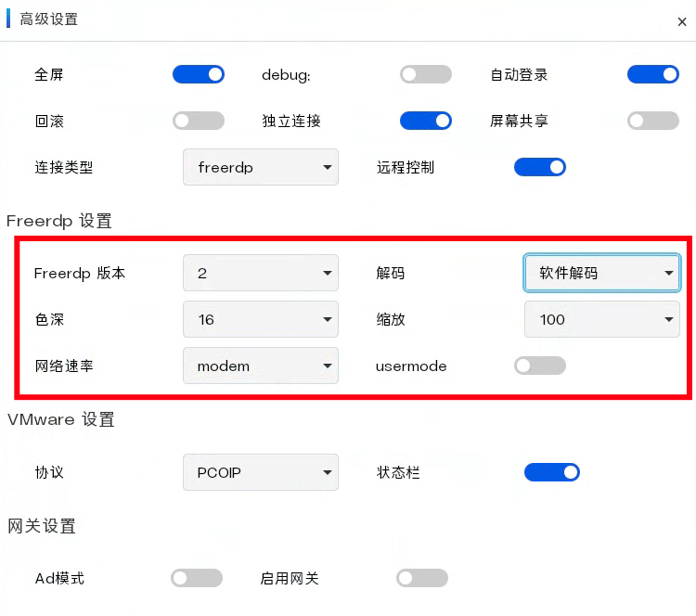Turn off the 远程控制 switch

[x=540, y=167]
